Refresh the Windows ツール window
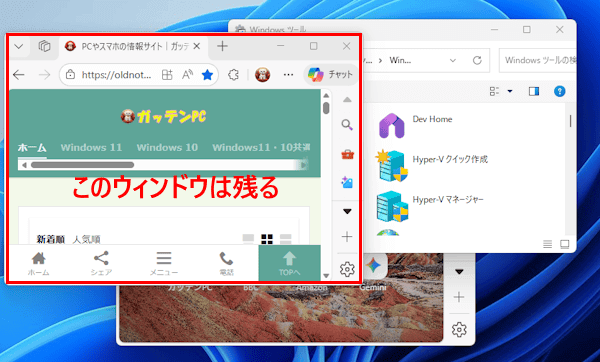Viewport: 600px width, 362px height. click(x=477, y=60)
